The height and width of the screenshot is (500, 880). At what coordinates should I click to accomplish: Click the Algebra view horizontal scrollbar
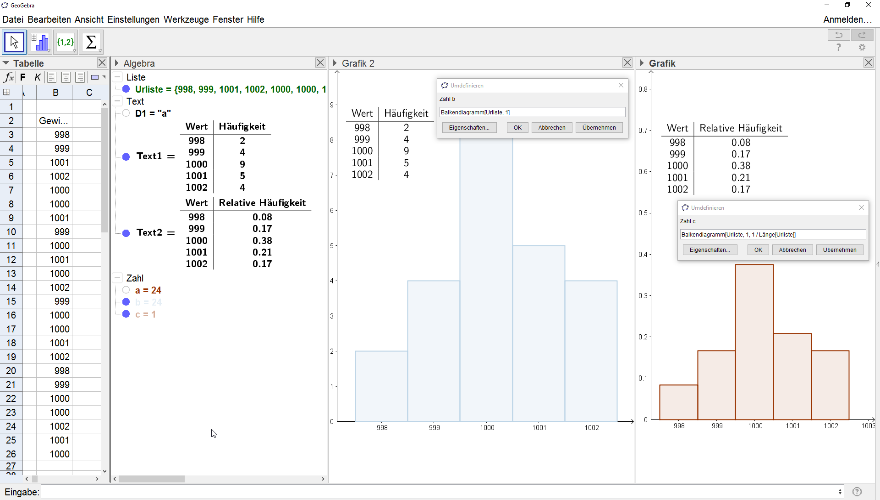tap(152, 479)
